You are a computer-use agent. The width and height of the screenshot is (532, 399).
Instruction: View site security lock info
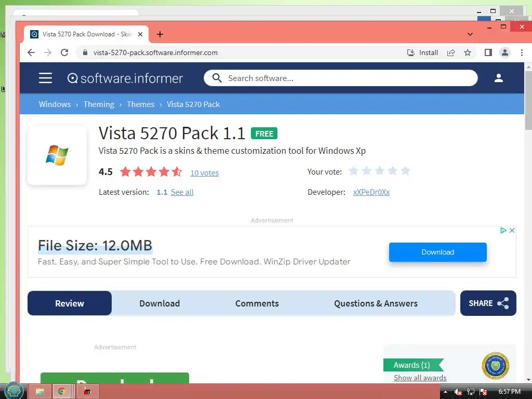pos(85,52)
